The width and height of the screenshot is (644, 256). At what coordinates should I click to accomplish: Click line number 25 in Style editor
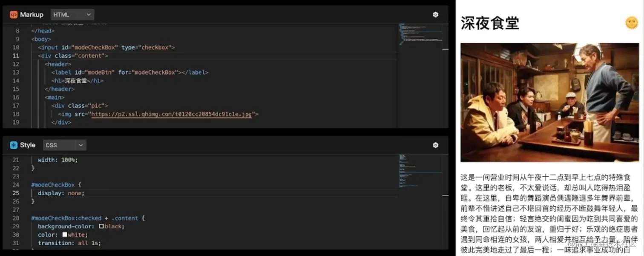(16, 193)
